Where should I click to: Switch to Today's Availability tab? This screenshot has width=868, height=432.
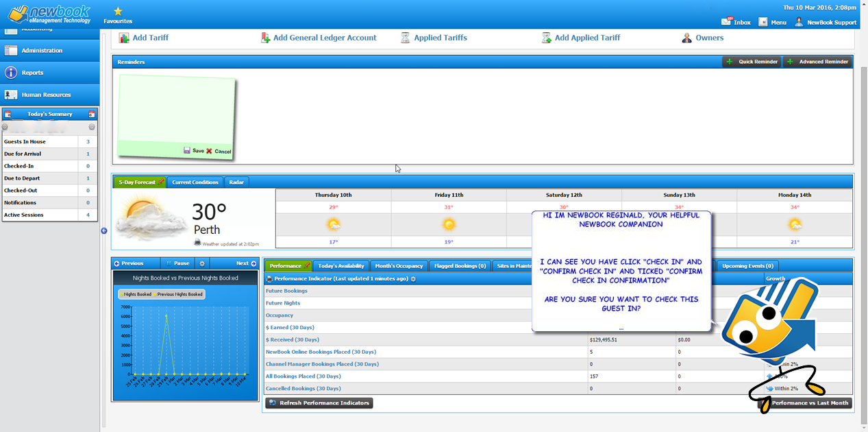point(340,266)
